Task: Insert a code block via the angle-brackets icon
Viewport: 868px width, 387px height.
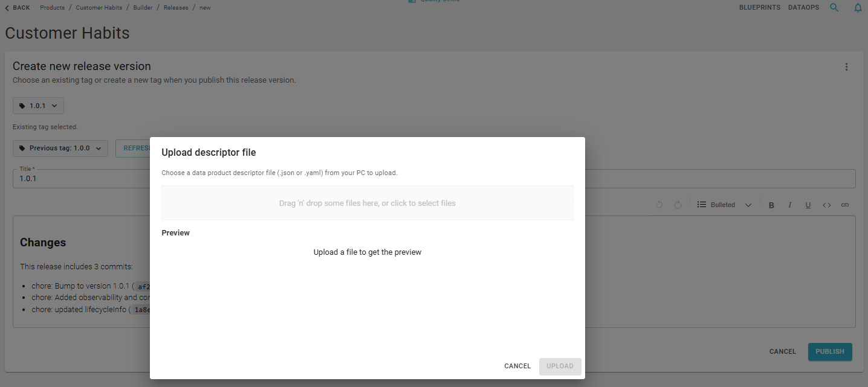Action: pos(826,205)
